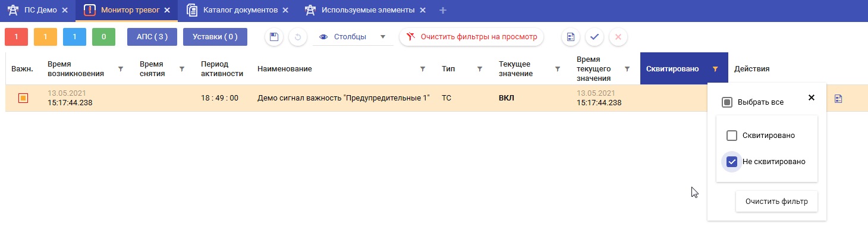Open the document icon in the alarm row
The image size is (868, 242).
pyautogui.click(x=838, y=98)
